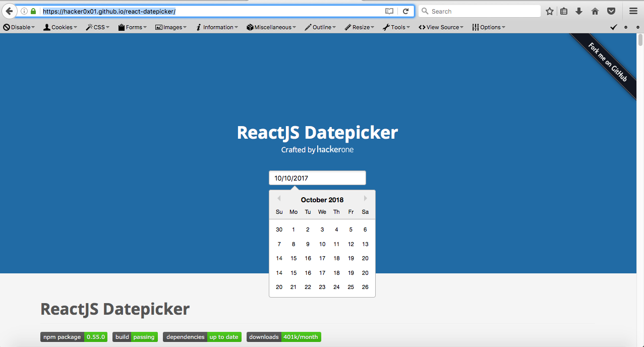Viewport: 644px width, 347px height.
Task: Open the Disable menu
Action: pos(19,27)
